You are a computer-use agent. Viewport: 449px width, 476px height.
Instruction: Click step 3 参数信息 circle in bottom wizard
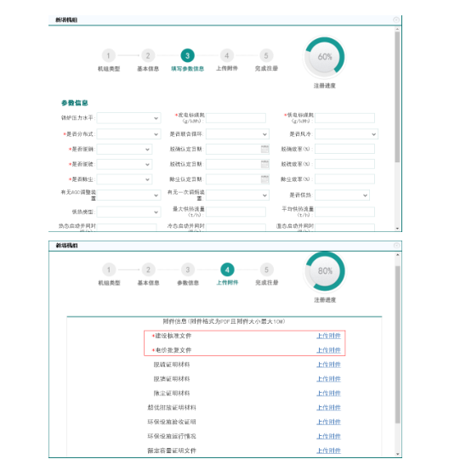pyautogui.click(x=188, y=270)
